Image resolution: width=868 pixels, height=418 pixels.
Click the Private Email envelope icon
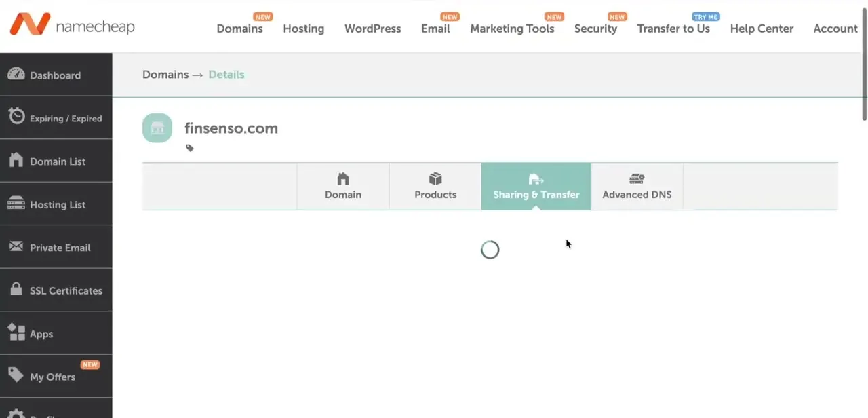(16, 246)
